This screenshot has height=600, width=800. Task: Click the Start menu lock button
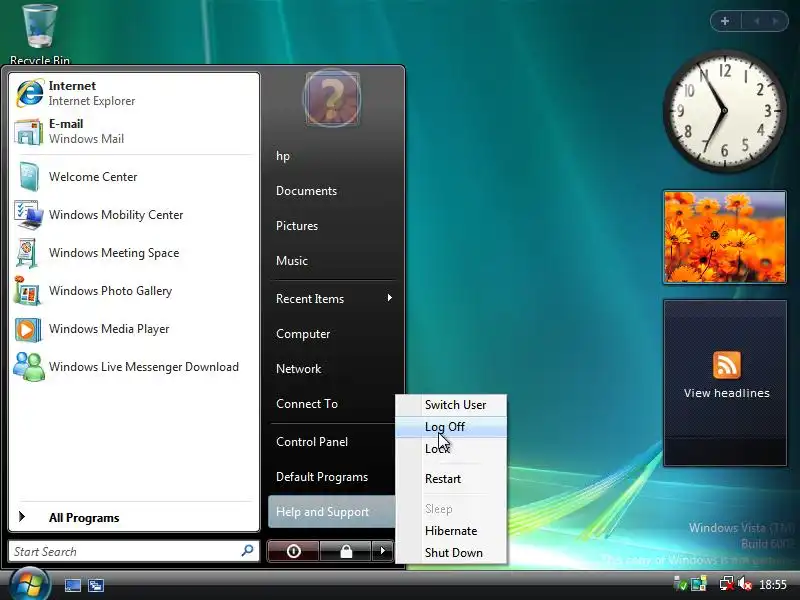coord(346,551)
